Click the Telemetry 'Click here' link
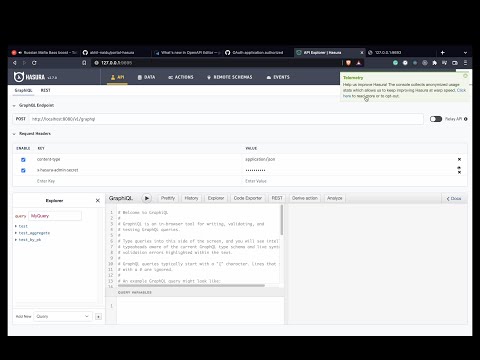Screen dimensions: 480x360 404,93
